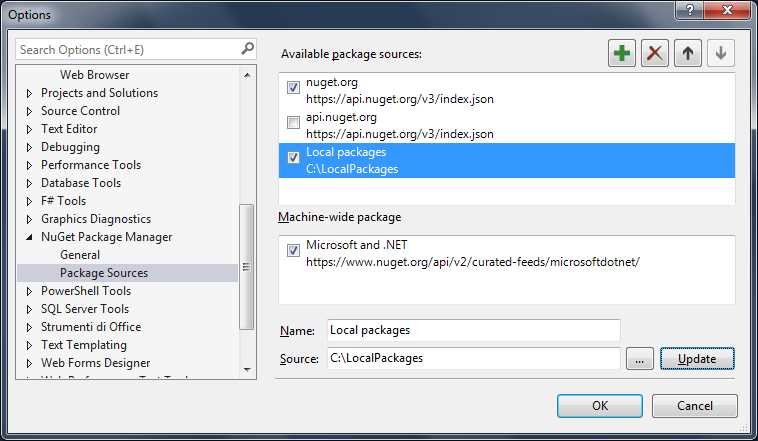Close the Options dialog window
The height and width of the screenshot is (441, 758).
click(x=727, y=10)
